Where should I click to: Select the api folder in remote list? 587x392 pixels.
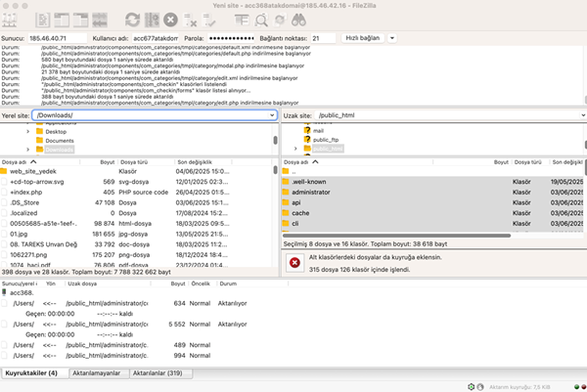point(432,202)
